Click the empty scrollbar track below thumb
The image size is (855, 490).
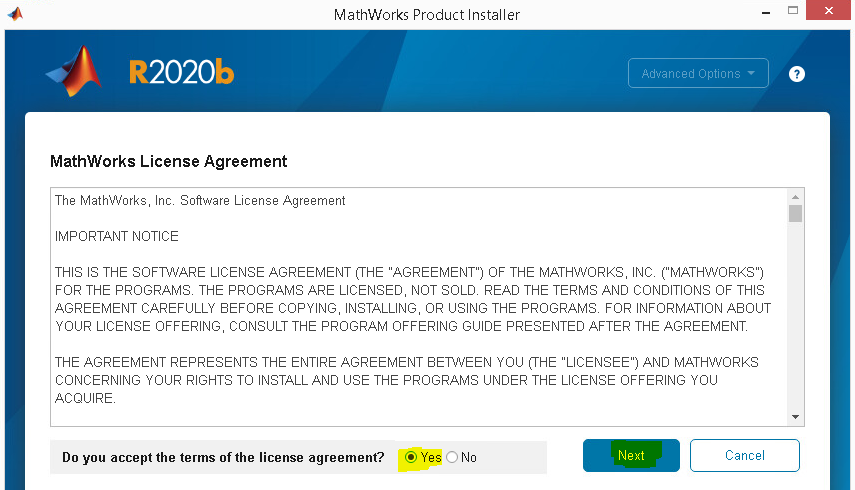795,316
